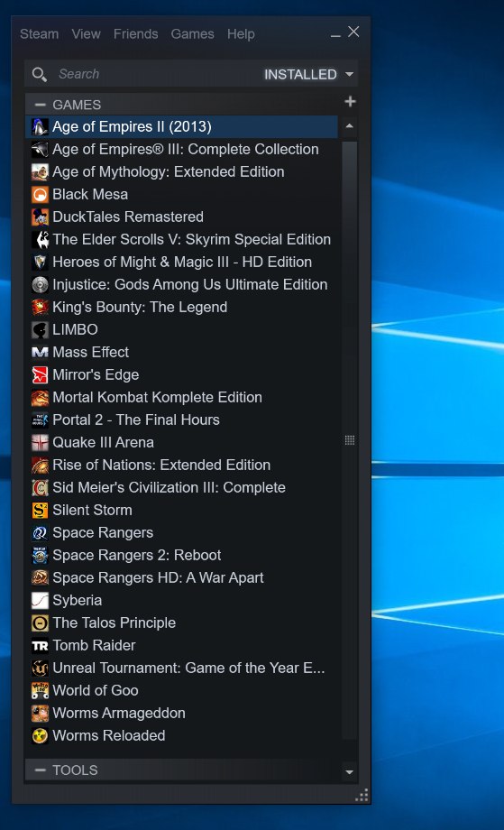Click the Worms Reloaded radiation icon
The width and height of the screenshot is (504, 830).
point(40,736)
